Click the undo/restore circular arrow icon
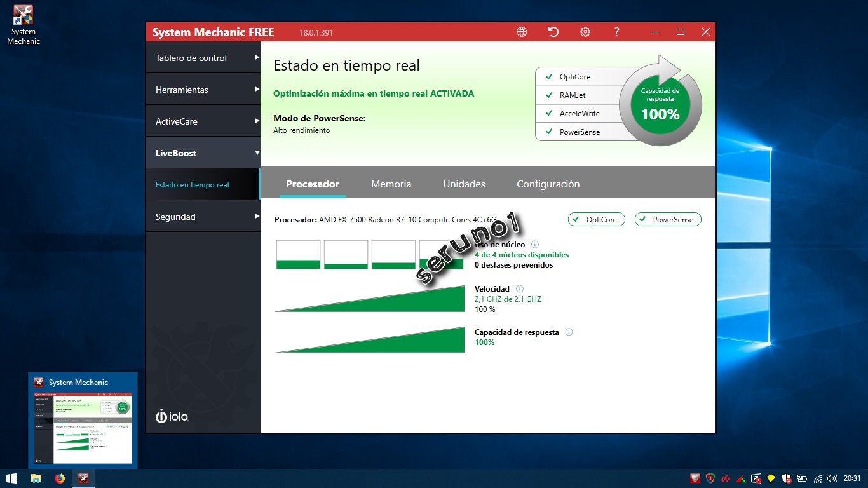Screen dimensions: 868x488 553,32
